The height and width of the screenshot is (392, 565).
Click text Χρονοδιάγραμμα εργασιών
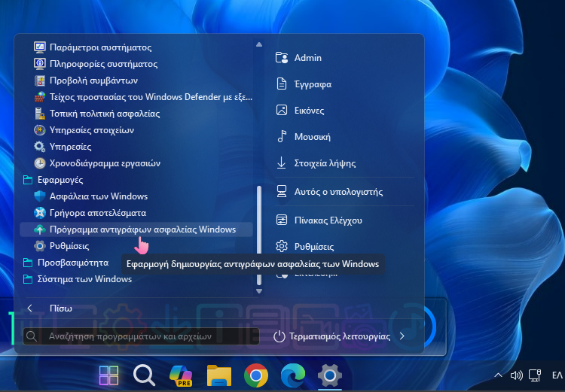click(105, 163)
